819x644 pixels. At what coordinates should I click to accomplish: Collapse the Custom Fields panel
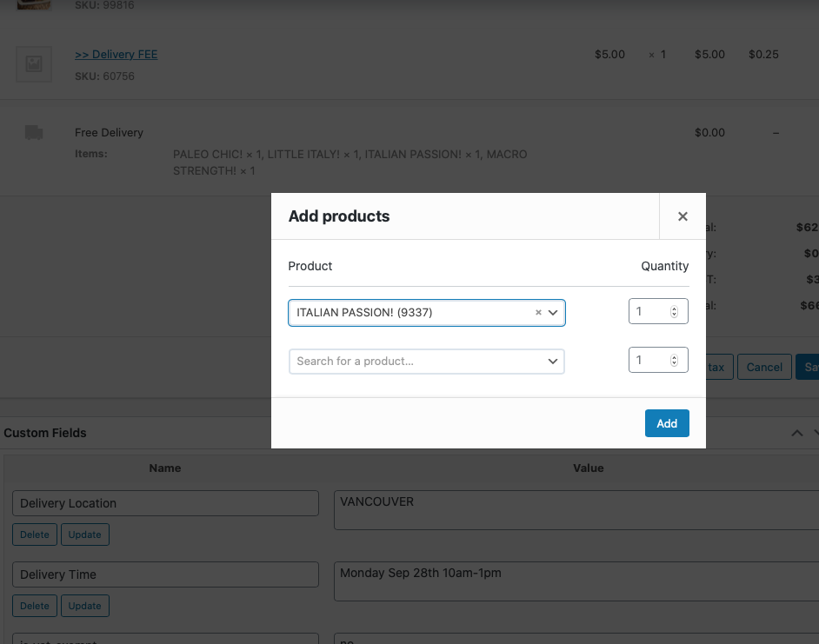pyautogui.click(x=796, y=433)
